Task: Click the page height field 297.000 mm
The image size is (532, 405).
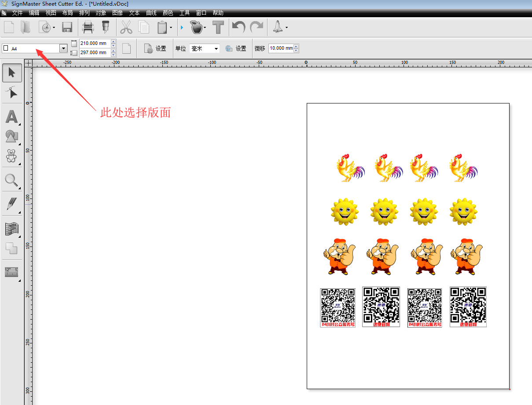Action: pyautogui.click(x=95, y=53)
